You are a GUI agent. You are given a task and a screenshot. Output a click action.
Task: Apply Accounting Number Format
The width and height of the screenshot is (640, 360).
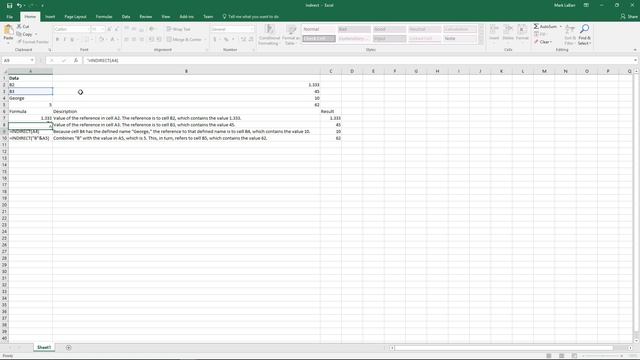pyautogui.click(x=215, y=40)
